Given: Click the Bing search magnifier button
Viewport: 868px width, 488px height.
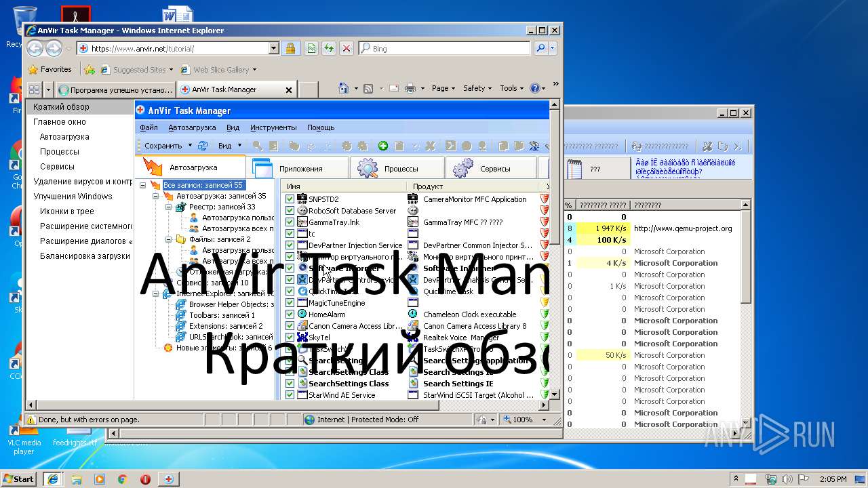Looking at the screenshot, I should [540, 48].
